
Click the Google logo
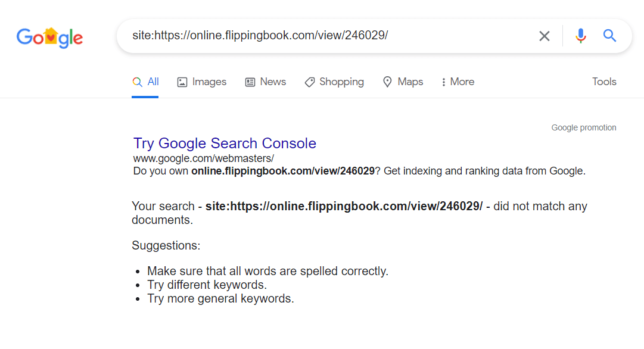49,38
